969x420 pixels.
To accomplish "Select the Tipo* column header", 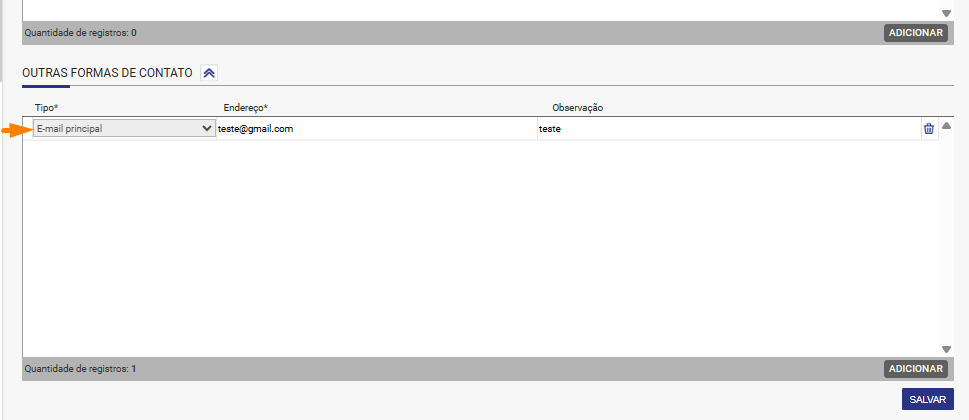I will pos(46,107).
